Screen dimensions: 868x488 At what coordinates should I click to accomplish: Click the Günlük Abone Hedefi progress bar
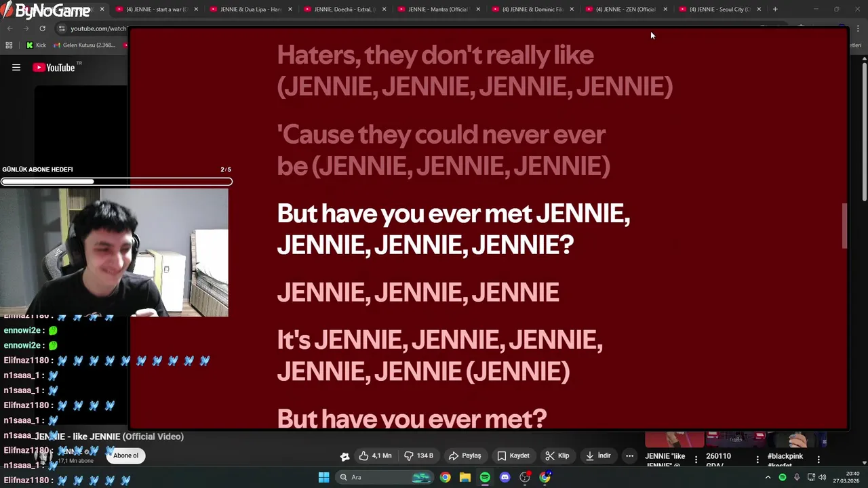pos(117,181)
